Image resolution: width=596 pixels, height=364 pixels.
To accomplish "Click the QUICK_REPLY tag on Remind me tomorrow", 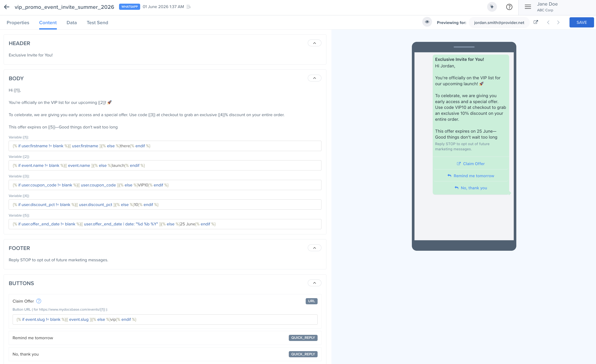I will click(x=303, y=338).
